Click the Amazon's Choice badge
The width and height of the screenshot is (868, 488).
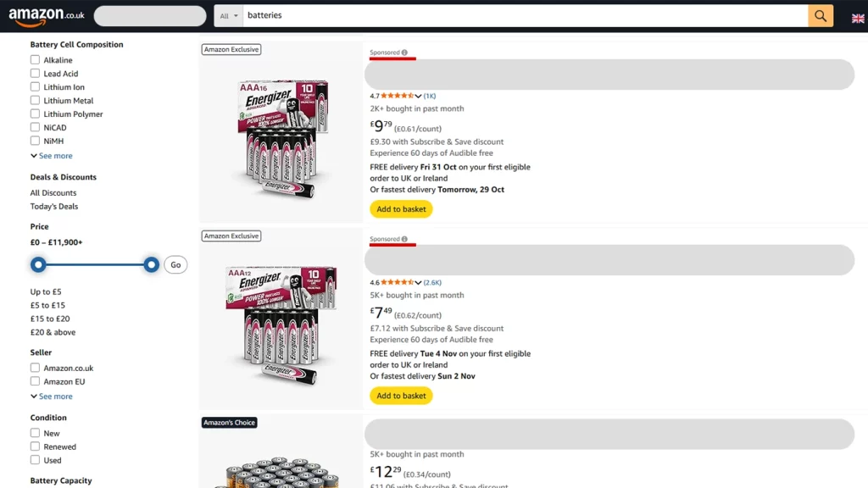(229, 422)
